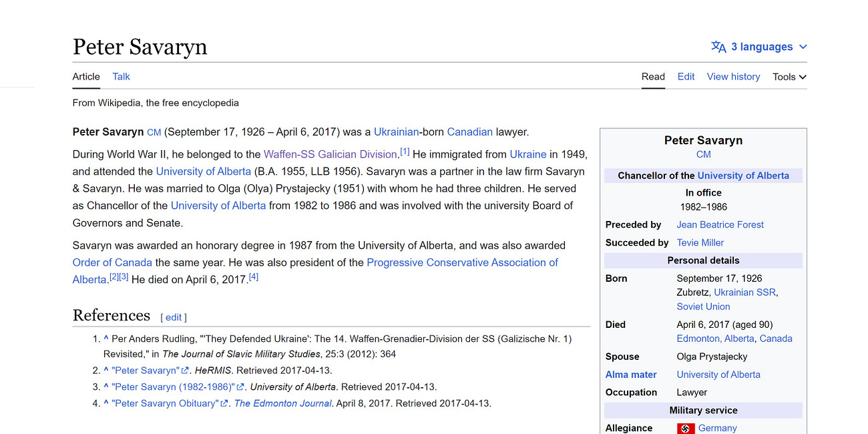Jump to citation [2]

click(x=114, y=277)
